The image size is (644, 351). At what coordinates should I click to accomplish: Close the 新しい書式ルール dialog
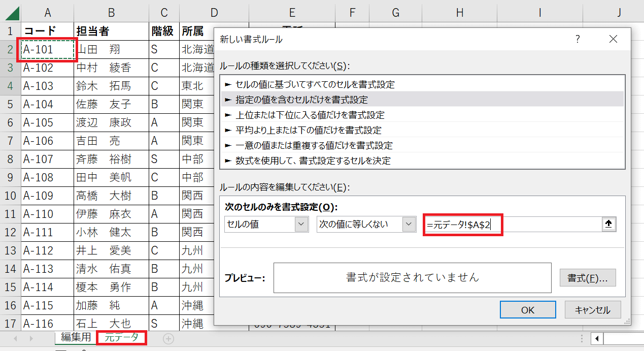[x=613, y=39]
